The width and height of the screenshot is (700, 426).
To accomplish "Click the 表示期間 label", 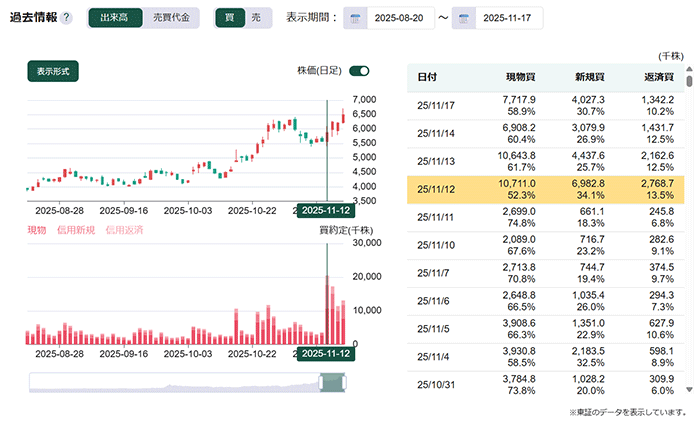I will [x=311, y=17].
